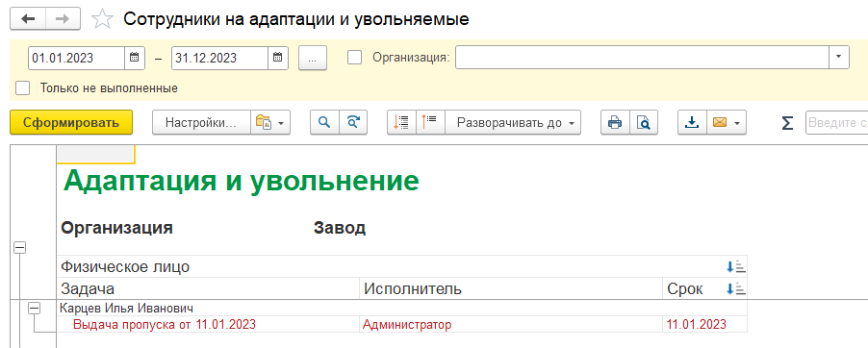Open calendar for end date 31.12.2023
Screen dimensions: 868x348
point(278,58)
